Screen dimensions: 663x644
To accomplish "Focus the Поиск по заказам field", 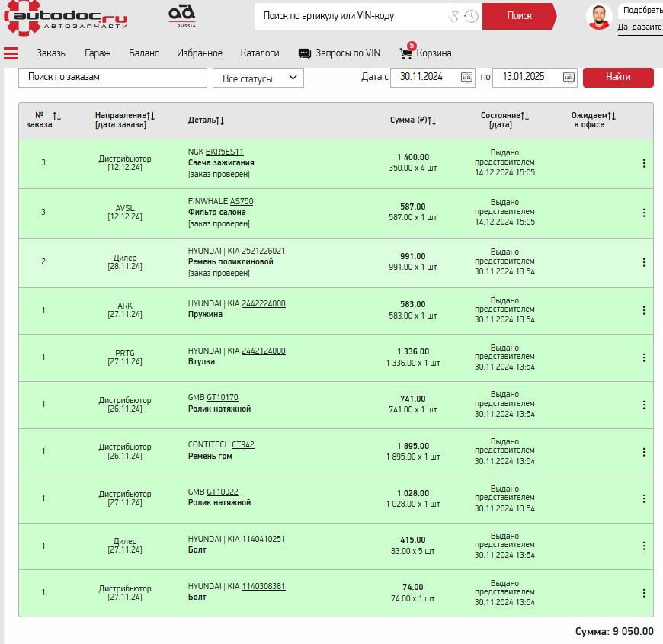I will point(113,78).
